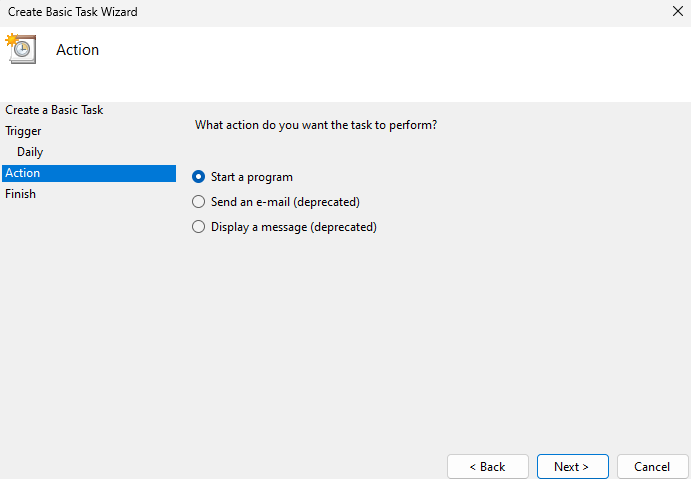Click the highlighted Action step
The image size is (691, 479).
[x=89, y=173]
